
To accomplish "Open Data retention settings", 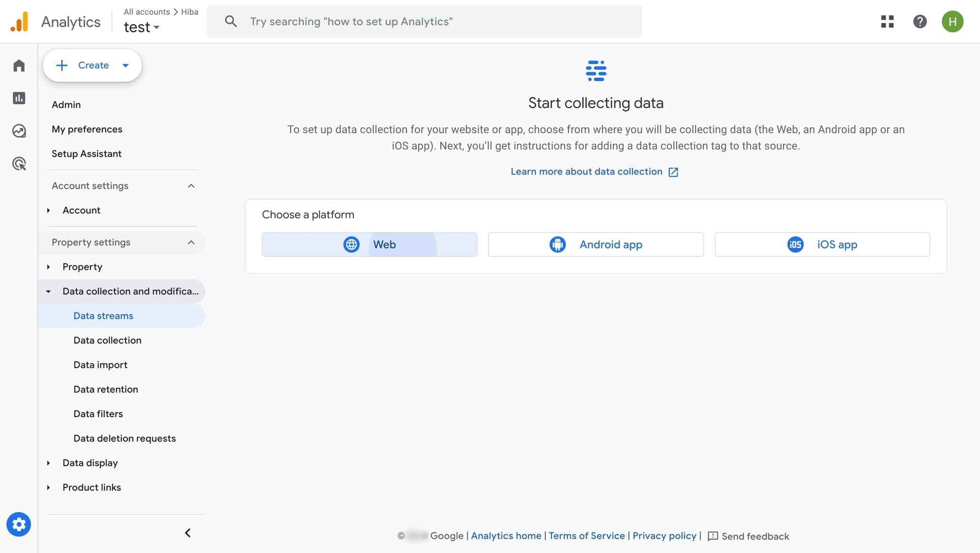I will pyautogui.click(x=106, y=389).
